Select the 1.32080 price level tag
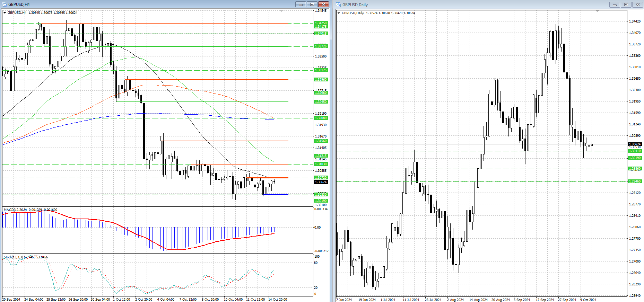 point(321,118)
